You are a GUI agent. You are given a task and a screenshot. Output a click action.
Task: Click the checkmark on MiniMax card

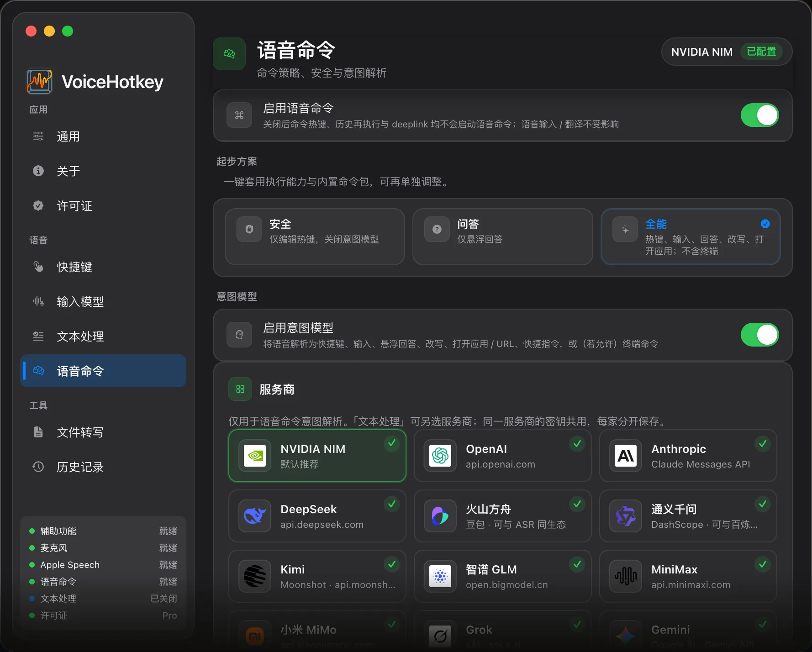tap(763, 564)
